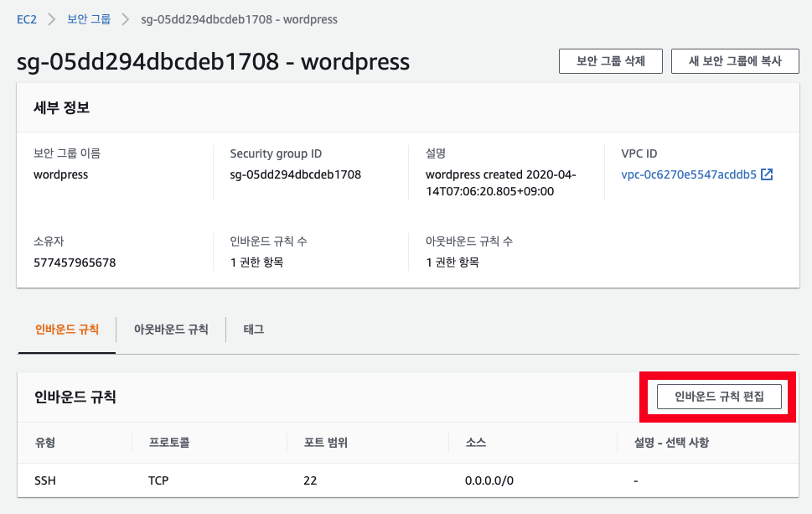Open the 태그 tab

tap(254, 330)
